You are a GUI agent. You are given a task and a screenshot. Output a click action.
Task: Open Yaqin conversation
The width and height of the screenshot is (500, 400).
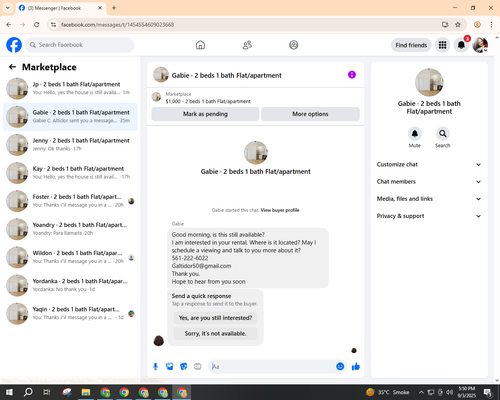pos(70,313)
